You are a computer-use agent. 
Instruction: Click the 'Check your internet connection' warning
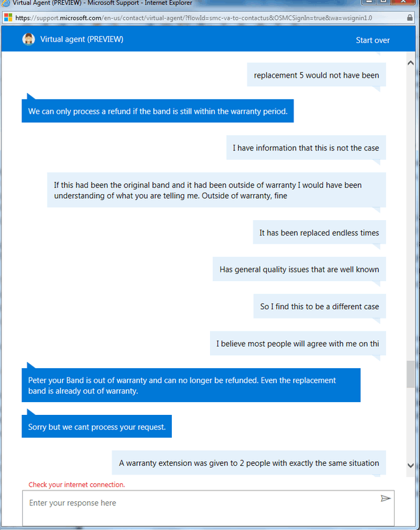pyautogui.click(x=77, y=484)
